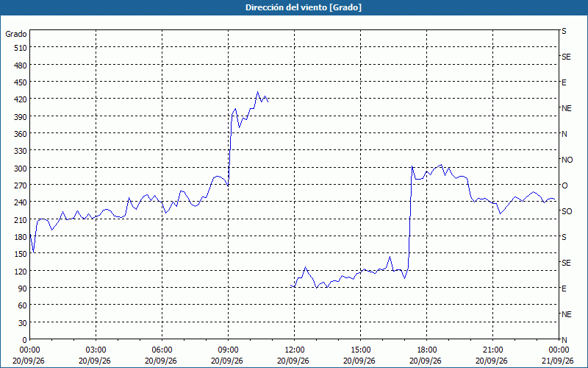Click the 15:00 time axis label

coord(360,350)
